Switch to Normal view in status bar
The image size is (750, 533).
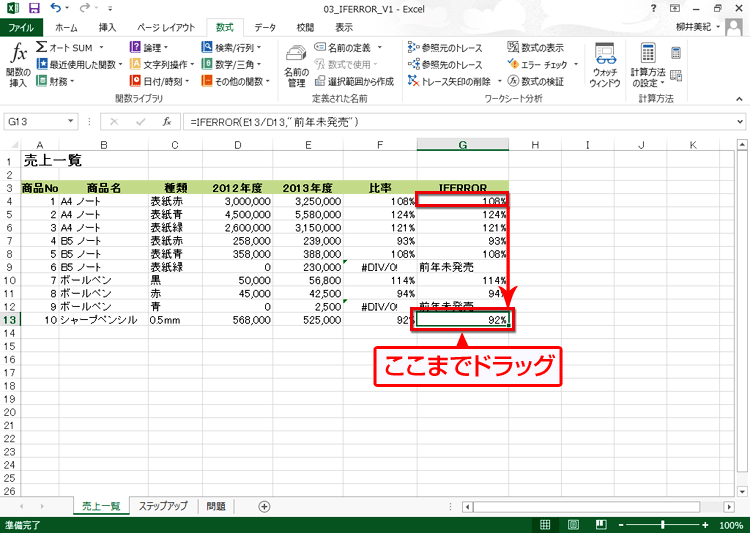tap(545, 524)
